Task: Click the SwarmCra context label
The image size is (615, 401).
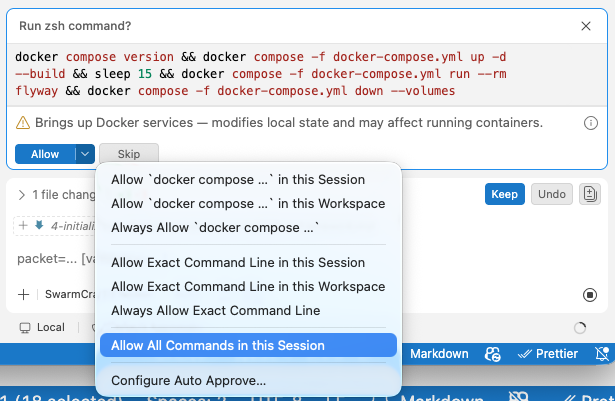Action: pyautogui.click(x=71, y=294)
